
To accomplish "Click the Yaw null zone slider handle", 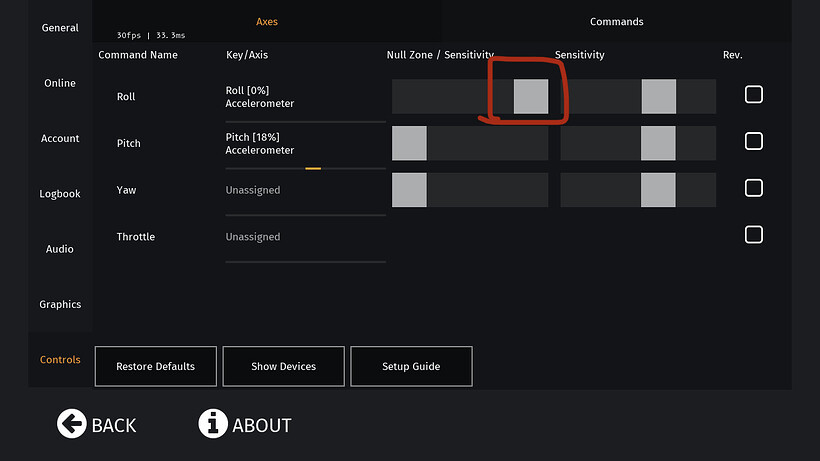I will (409, 190).
